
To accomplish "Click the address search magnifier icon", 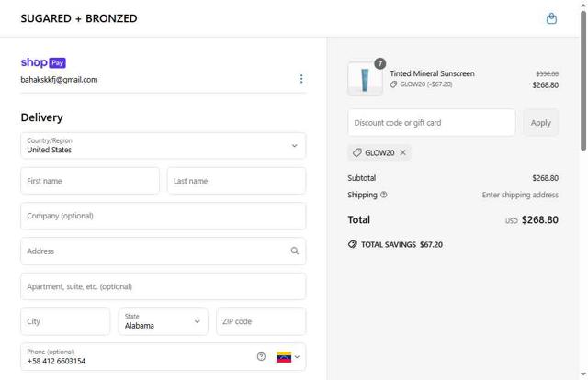I will [295, 251].
